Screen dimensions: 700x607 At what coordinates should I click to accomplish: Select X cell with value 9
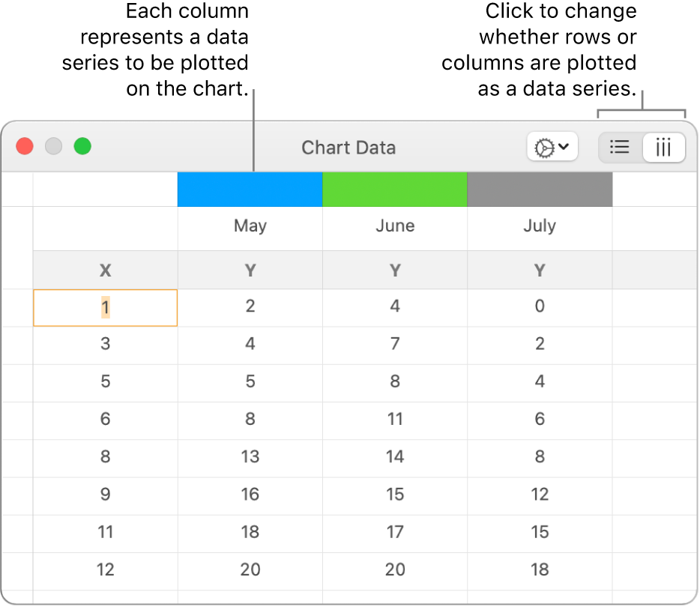105,495
